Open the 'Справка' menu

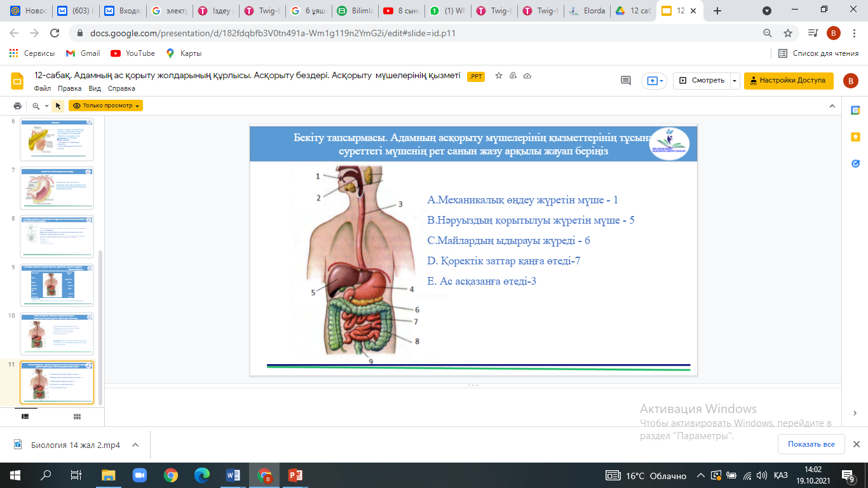(121, 88)
